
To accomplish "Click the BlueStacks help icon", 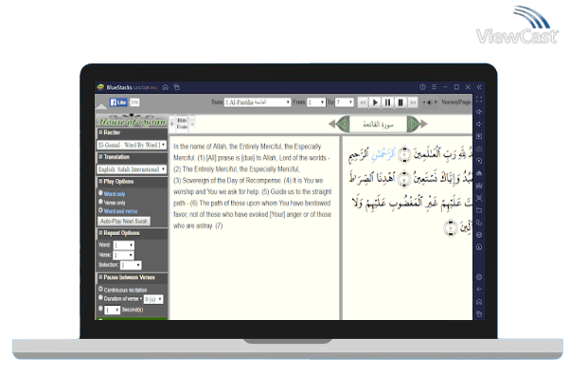I will 422,87.
